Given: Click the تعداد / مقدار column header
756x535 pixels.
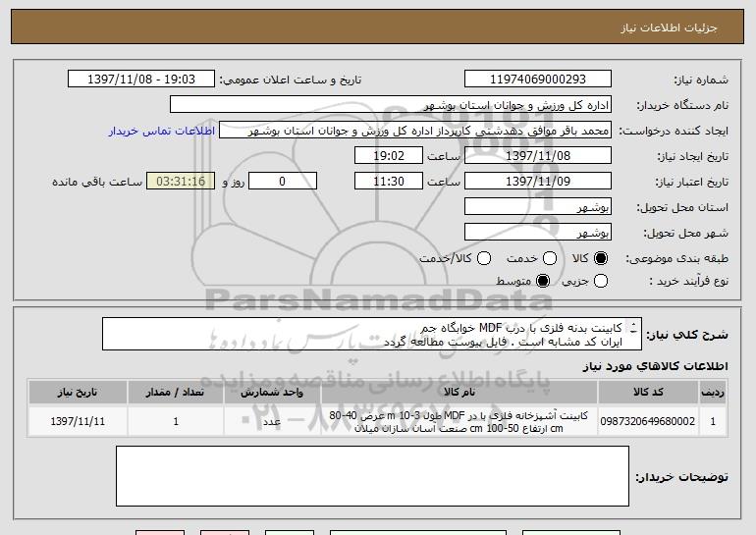Looking at the screenshot, I should click(176, 393).
